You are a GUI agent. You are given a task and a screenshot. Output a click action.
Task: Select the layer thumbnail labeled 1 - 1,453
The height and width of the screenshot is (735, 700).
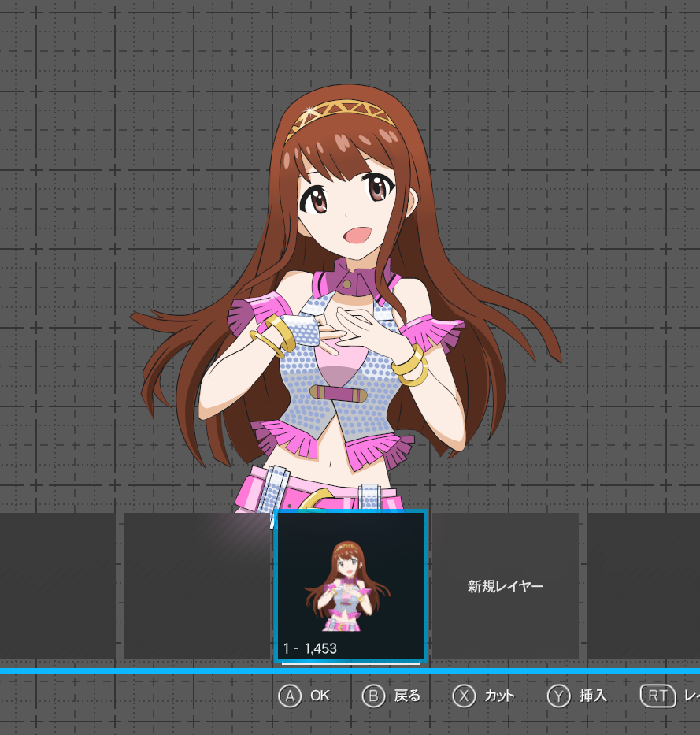pos(351,586)
